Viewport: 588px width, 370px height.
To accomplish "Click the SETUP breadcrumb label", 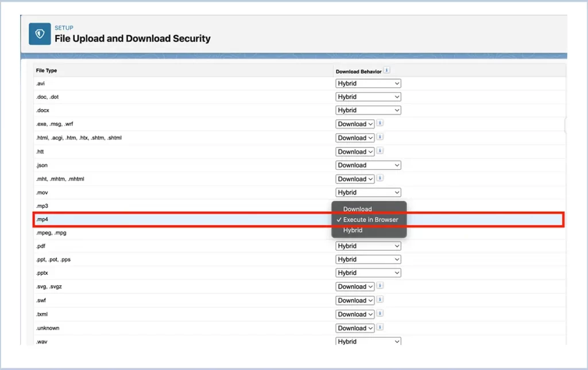I will (x=64, y=28).
